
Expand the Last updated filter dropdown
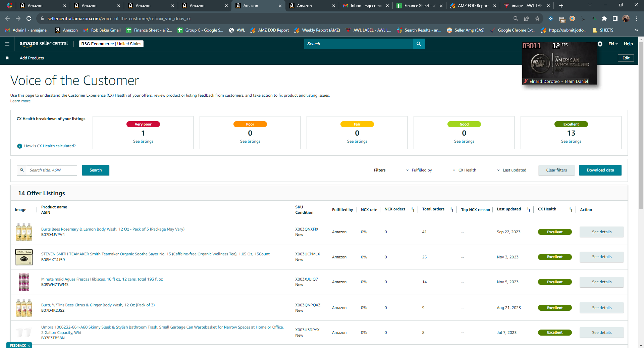point(512,170)
